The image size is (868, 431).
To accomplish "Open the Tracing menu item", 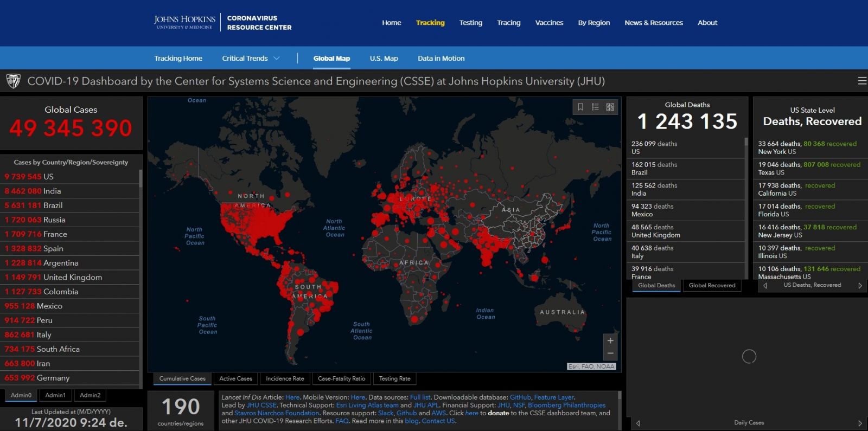I will 508,23.
